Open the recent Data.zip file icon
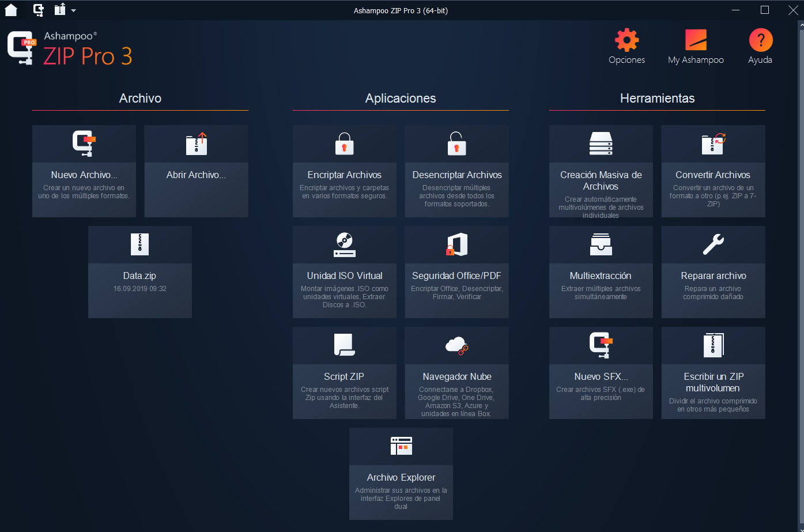The image size is (804, 532). [x=139, y=244]
